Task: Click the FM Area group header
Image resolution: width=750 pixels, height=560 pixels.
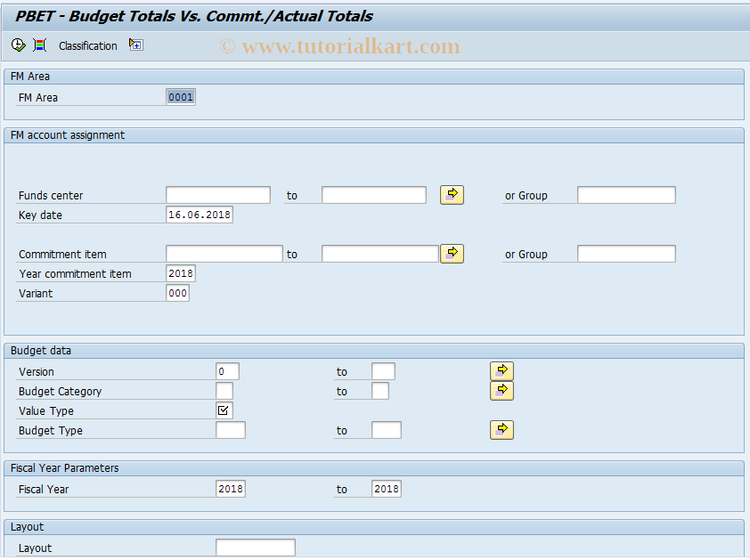Action: (x=374, y=77)
